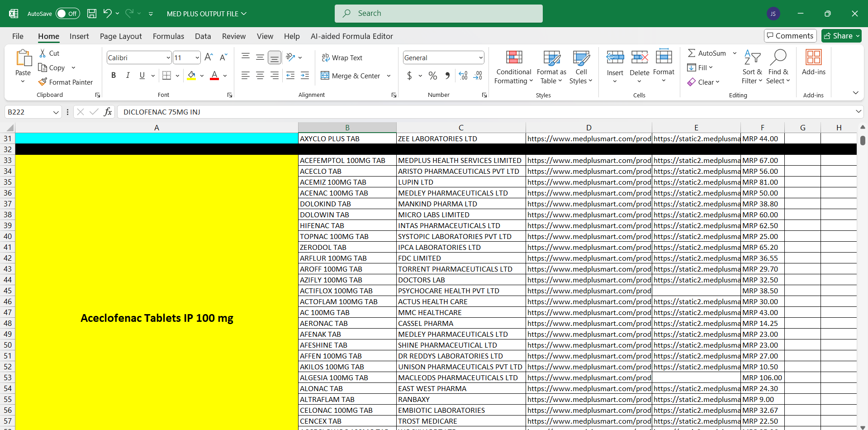Toggle Underline formatting
Image resolution: width=868 pixels, height=430 pixels.
tap(142, 76)
